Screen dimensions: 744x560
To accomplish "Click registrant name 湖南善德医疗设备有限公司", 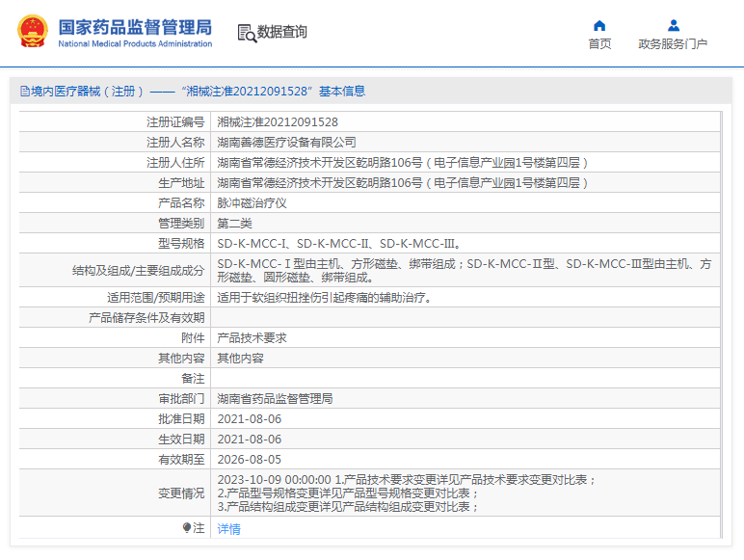I will coord(286,143).
